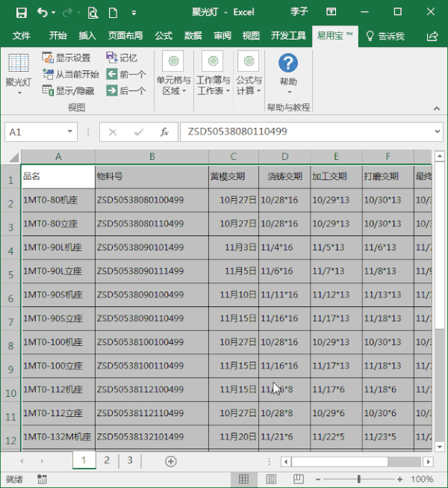This screenshot has width=448, height=488.
Task: Click the Save icon in quick access toolbar
Action: coord(21,13)
